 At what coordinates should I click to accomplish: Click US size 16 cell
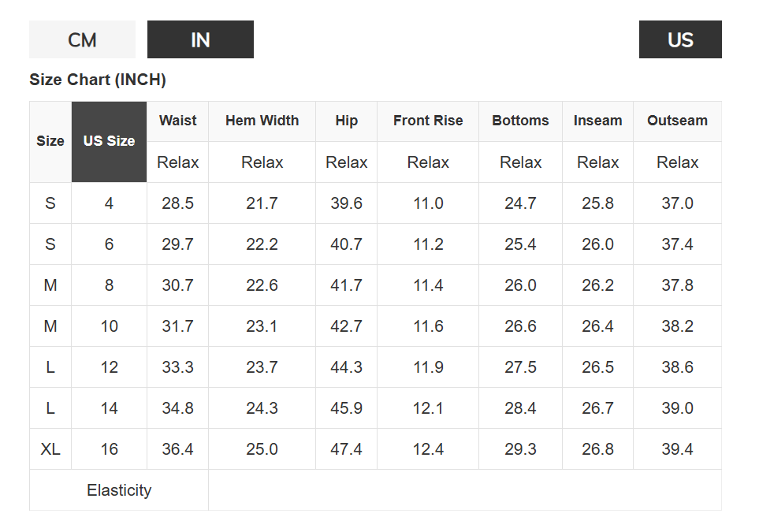click(109, 449)
